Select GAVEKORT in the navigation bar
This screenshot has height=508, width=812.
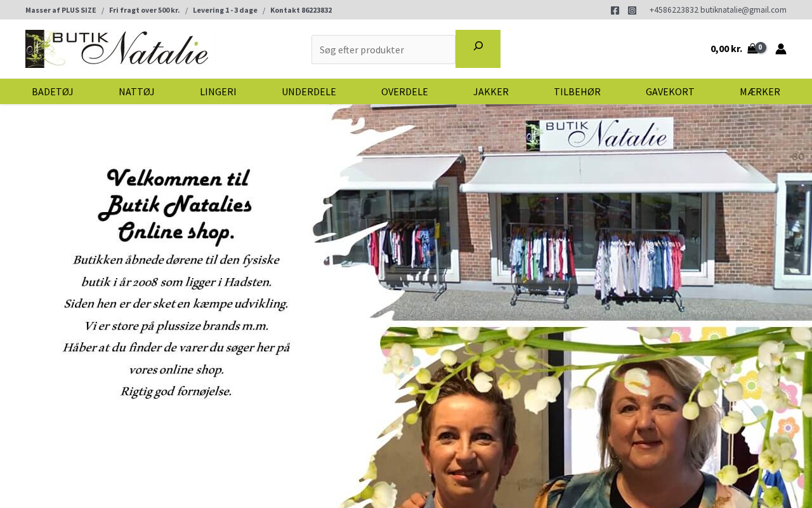(x=670, y=91)
